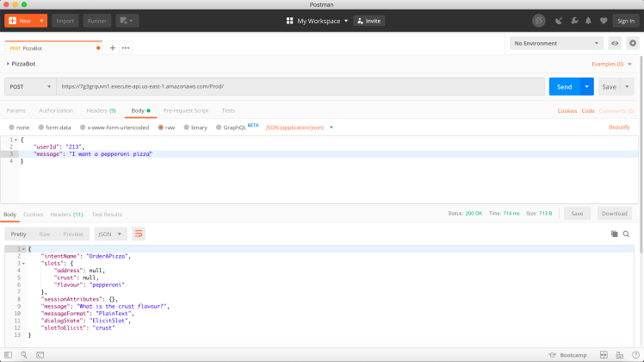Expand the No Environment selector
The width and height of the screenshot is (644, 362).
point(557,43)
